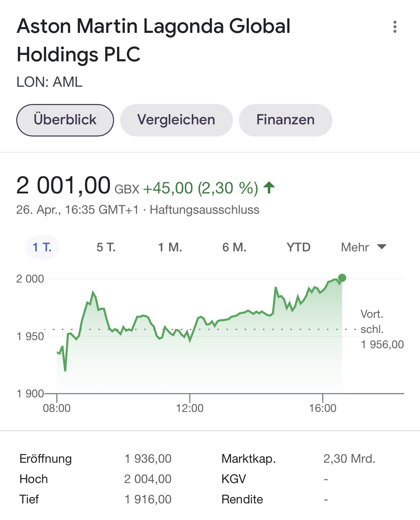The width and height of the screenshot is (420, 520).
Task: Switch chart to 6 M. range
Action: 234,247
